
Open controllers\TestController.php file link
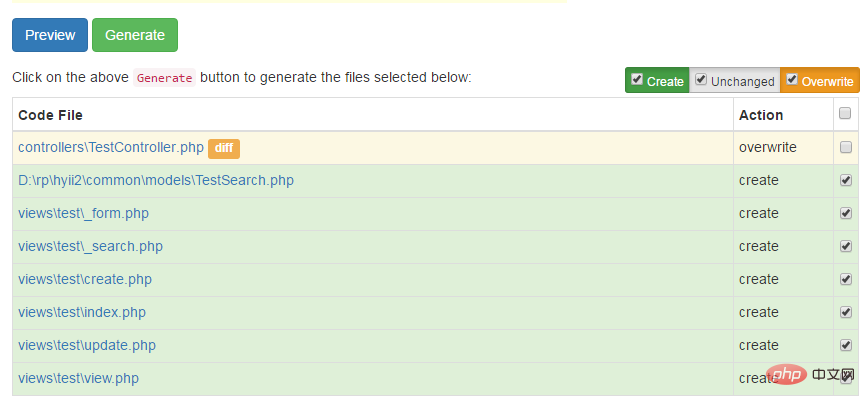coord(110,147)
